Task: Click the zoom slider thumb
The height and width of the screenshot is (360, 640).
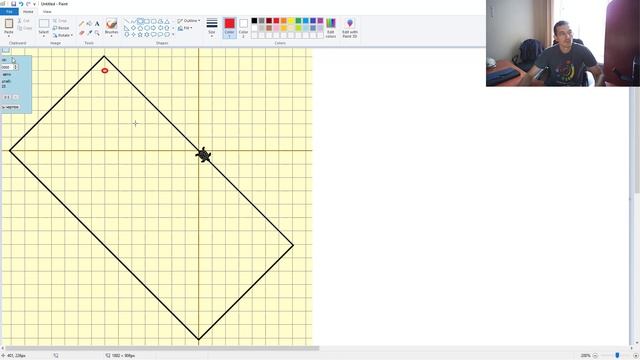Action: coord(617,356)
